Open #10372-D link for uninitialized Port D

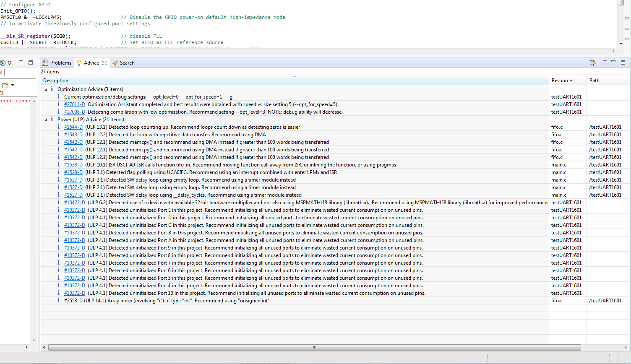click(x=75, y=218)
